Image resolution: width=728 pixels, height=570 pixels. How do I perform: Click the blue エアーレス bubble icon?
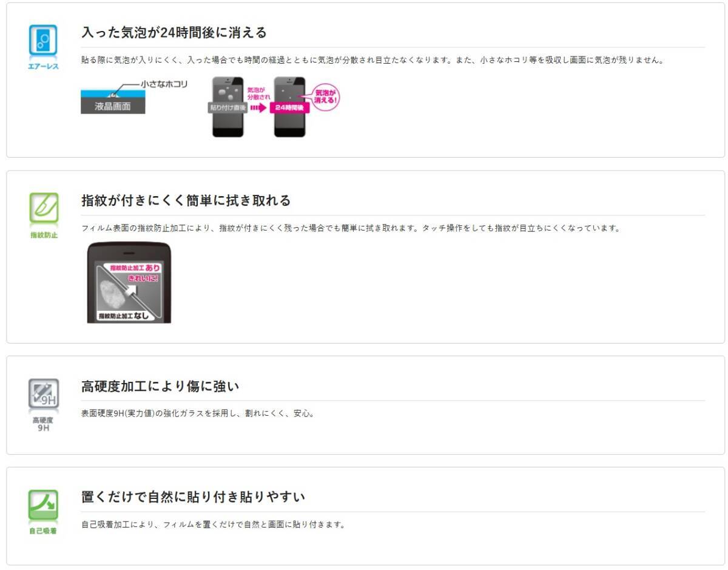coord(43,40)
